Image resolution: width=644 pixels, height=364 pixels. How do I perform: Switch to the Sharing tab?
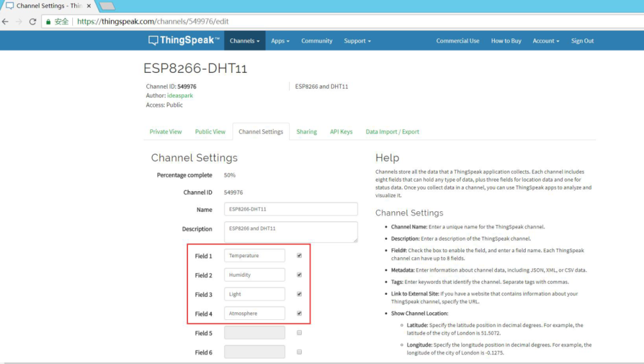coord(307,132)
